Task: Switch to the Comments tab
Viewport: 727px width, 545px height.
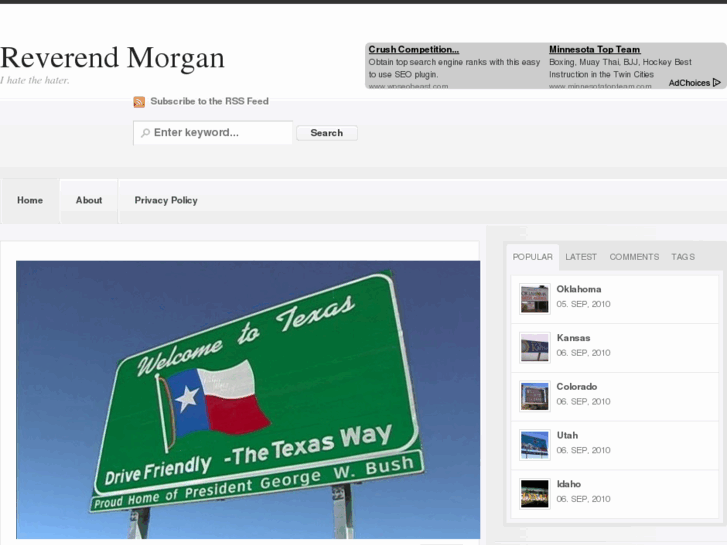Action: [x=634, y=256]
